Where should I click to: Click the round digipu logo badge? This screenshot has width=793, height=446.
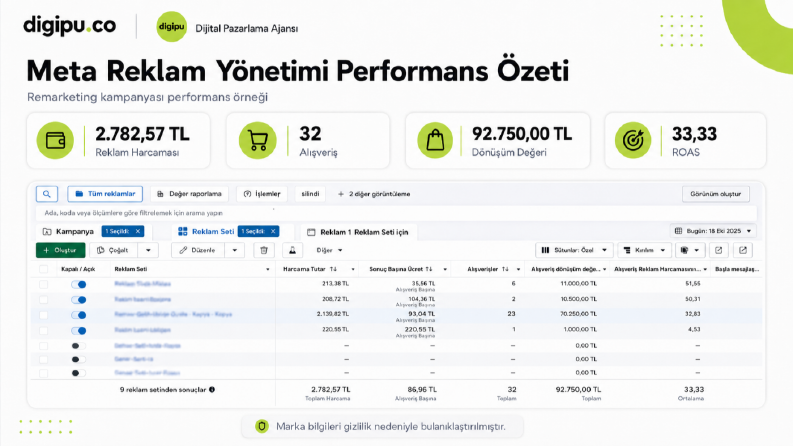click(171, 26)
